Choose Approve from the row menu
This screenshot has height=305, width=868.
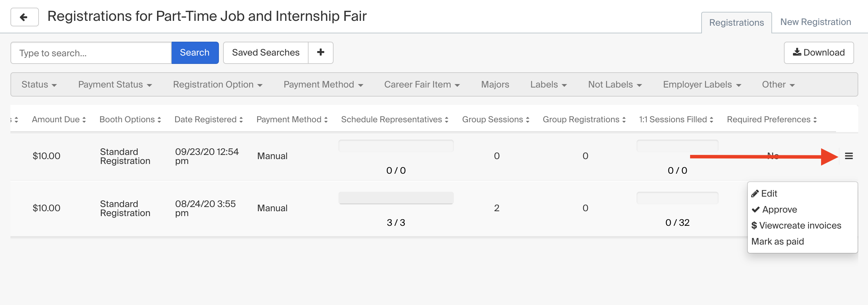(774, 209)
